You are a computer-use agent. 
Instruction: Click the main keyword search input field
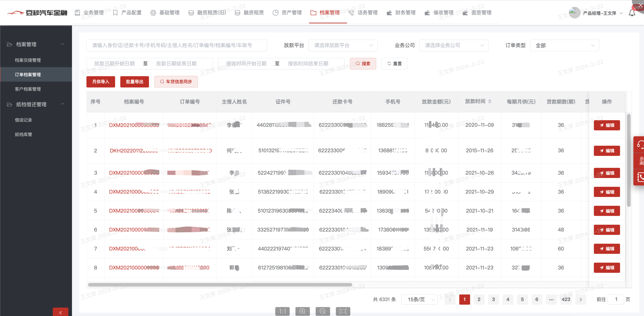click(176, 45)
